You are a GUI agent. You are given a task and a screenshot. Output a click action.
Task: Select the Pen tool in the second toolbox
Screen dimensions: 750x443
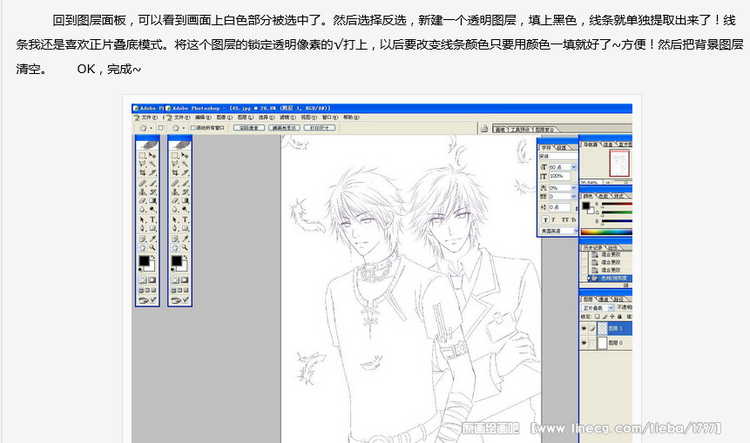tap(175, 228)
